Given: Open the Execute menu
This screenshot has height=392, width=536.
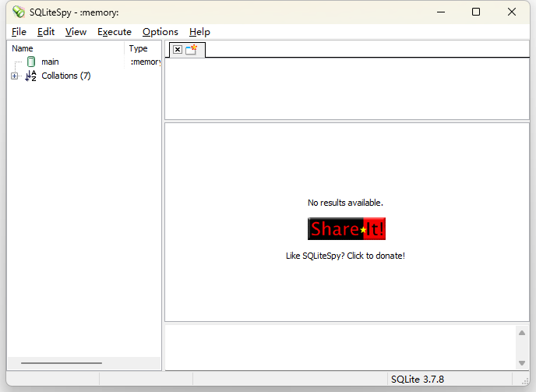Looking at the screenshot, I should tap(115, 32).
